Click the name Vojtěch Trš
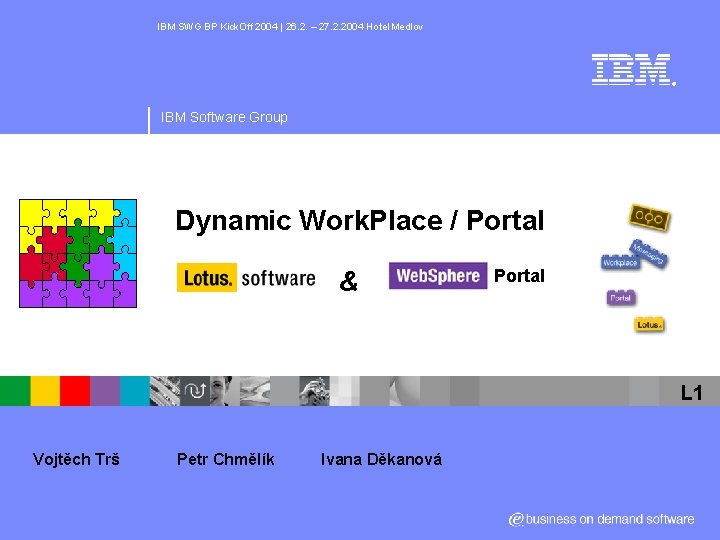 pos(76,459)
